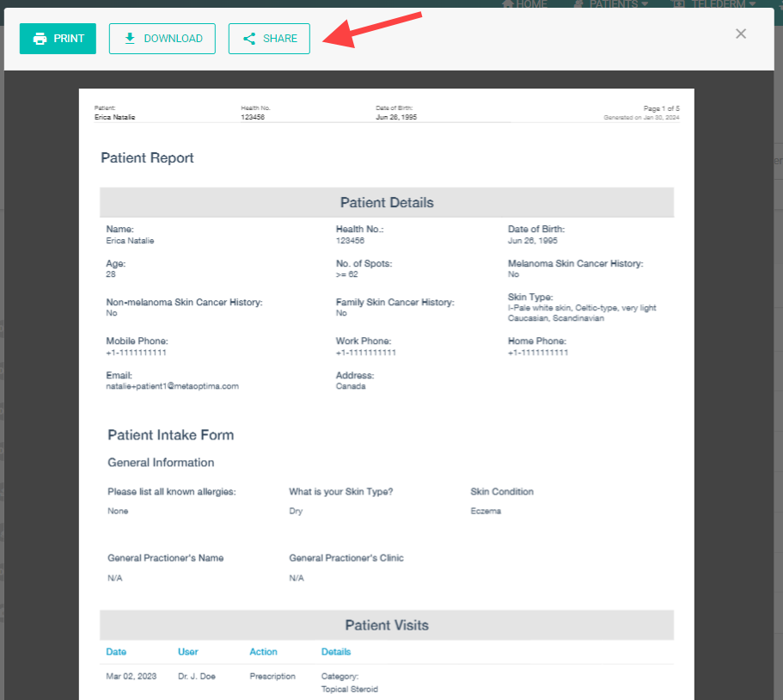This screenshot has width=783, height=700.
Task: Expand the PATIENTS menu in background navigation
Action: (x=611, y=4)
